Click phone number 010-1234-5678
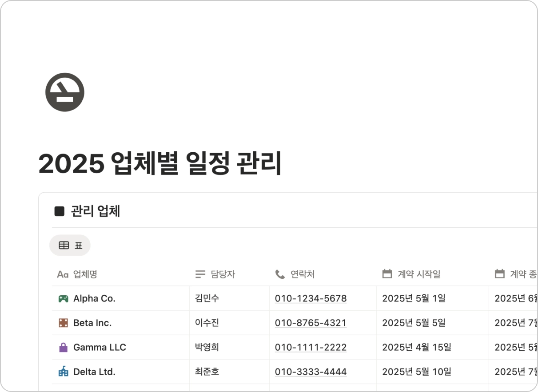 tap(311, 299)
